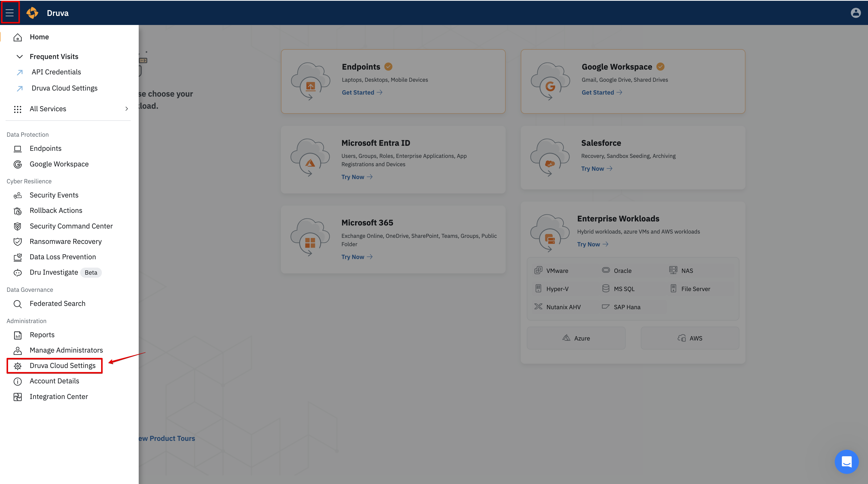Click the Ransomware Recovery icon

pyautogui.click(x=17, y=242)
